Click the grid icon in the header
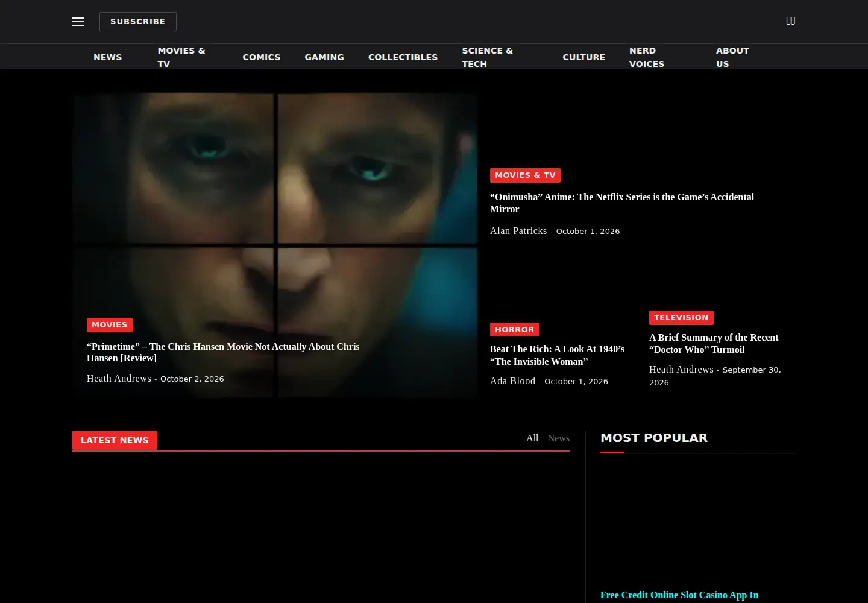This screenshot has height=603, width=868. pyautogui.click(x=791, y=21)
